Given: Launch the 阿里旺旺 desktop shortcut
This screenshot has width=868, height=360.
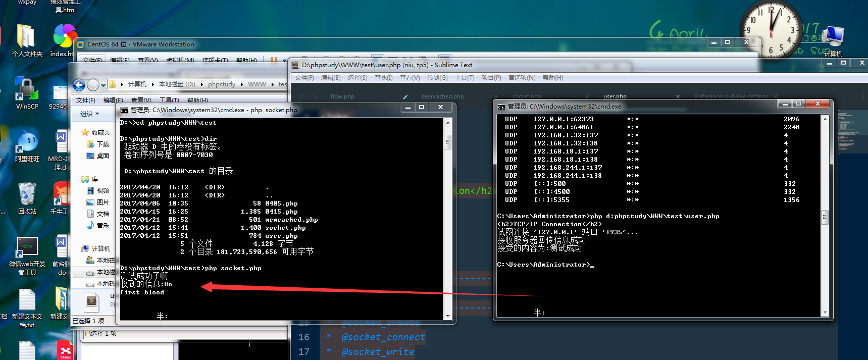Looking at the screenshot, I should coord(27,141).
